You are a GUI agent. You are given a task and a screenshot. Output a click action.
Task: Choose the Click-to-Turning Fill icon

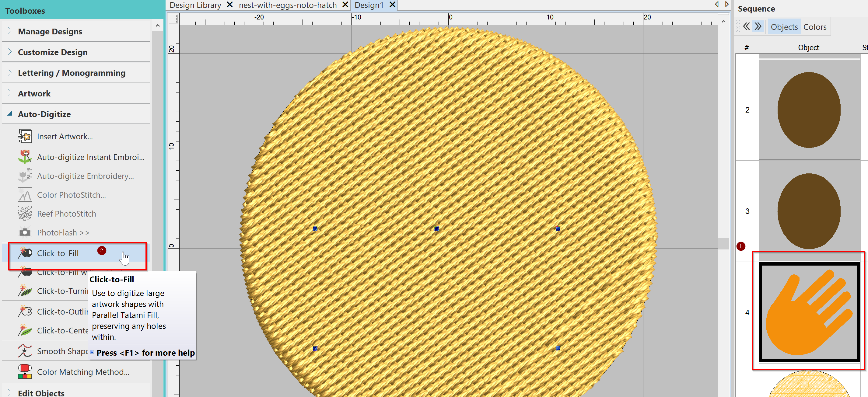pyautogui.click(x=25, y=291)
